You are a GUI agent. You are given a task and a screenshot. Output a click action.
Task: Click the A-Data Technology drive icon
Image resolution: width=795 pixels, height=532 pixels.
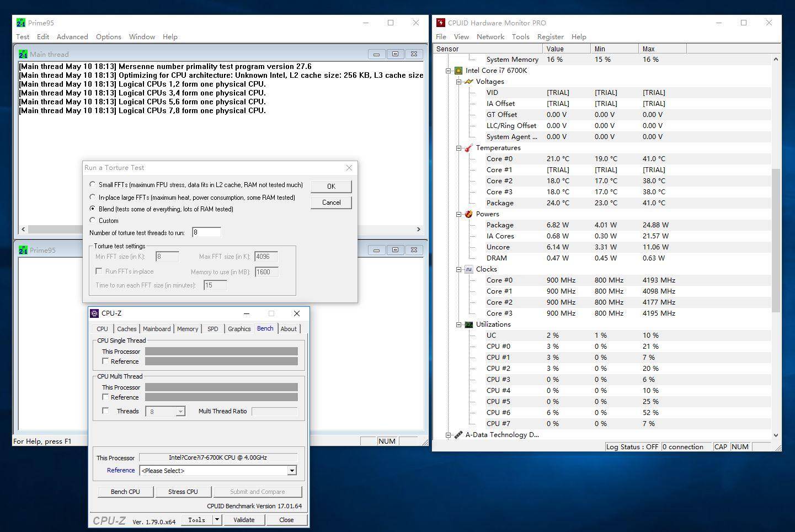(x=458, y=435)
